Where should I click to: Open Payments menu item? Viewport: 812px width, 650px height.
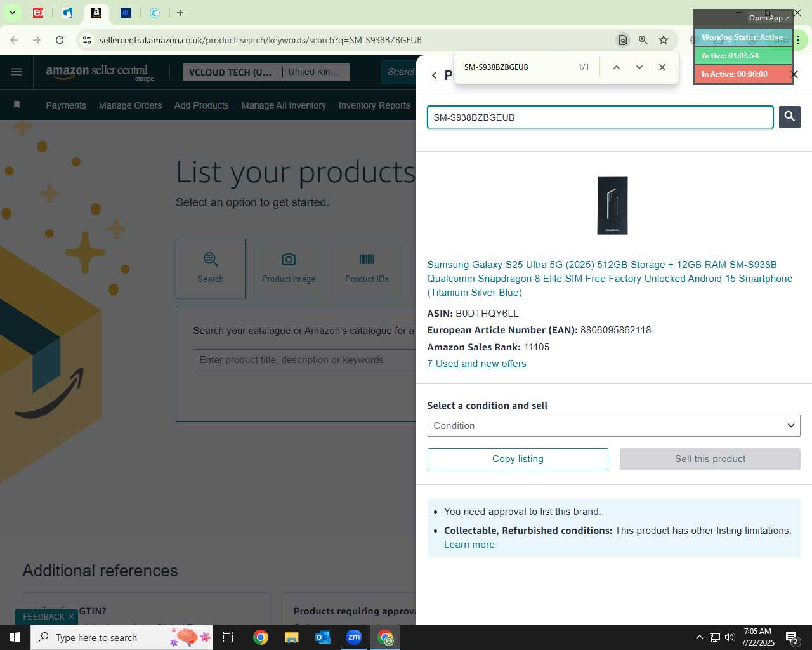coord(66,105)
